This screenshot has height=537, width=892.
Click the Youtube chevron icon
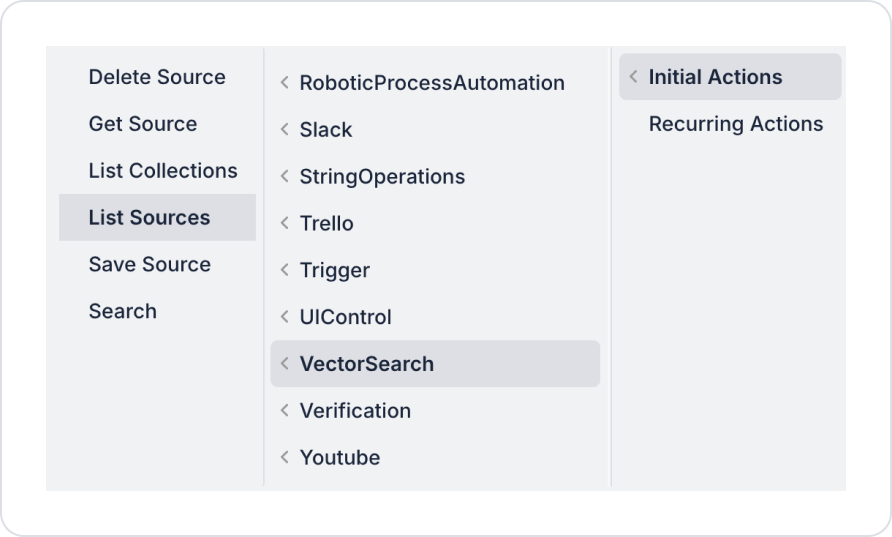(285, 458)
